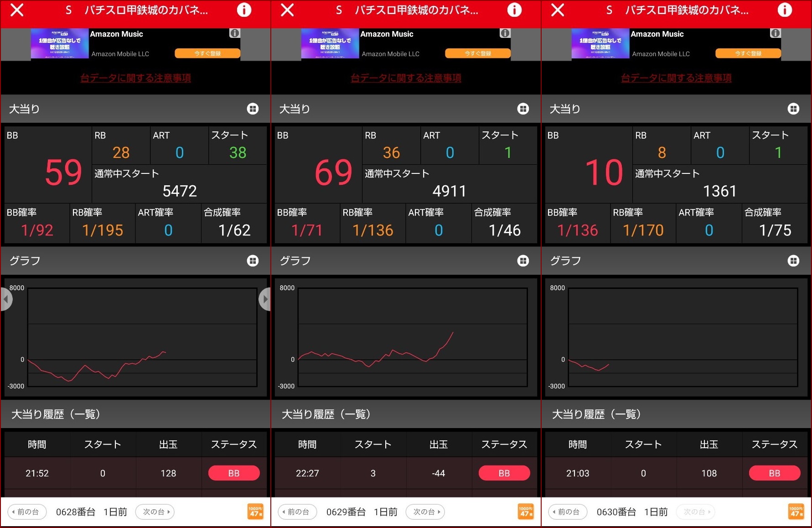Select the 21:52 BB status badge
The image size is (812, 528).
(x=234, y=473)
